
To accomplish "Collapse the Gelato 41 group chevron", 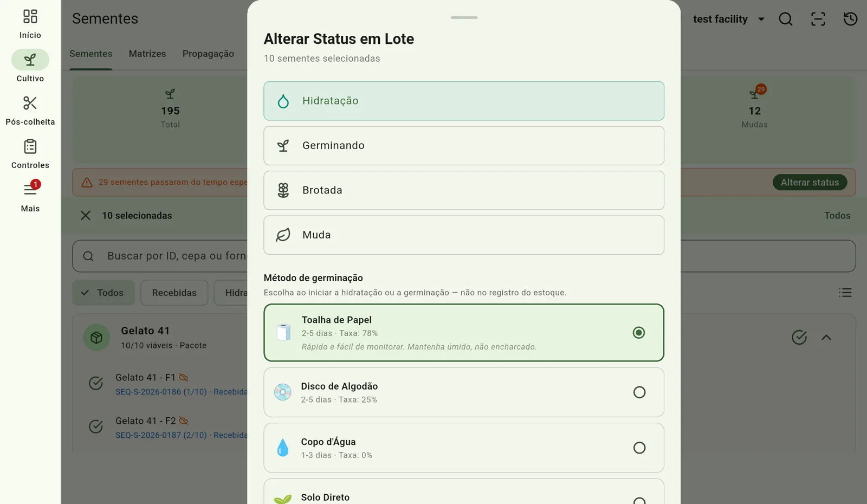I will [x=826, y=338].
